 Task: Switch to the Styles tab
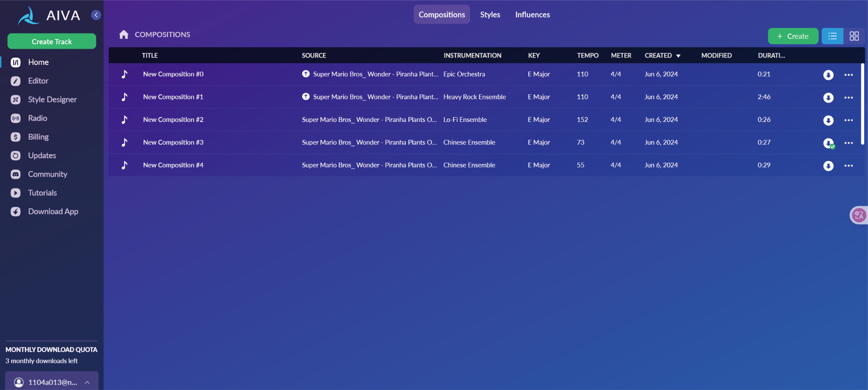490,15
